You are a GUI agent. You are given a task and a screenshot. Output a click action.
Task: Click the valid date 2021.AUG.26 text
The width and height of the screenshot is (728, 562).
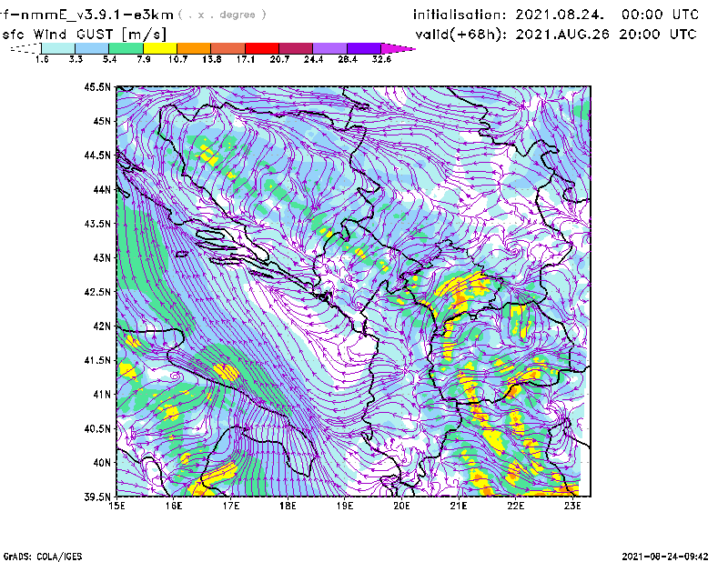click(562, 35)
